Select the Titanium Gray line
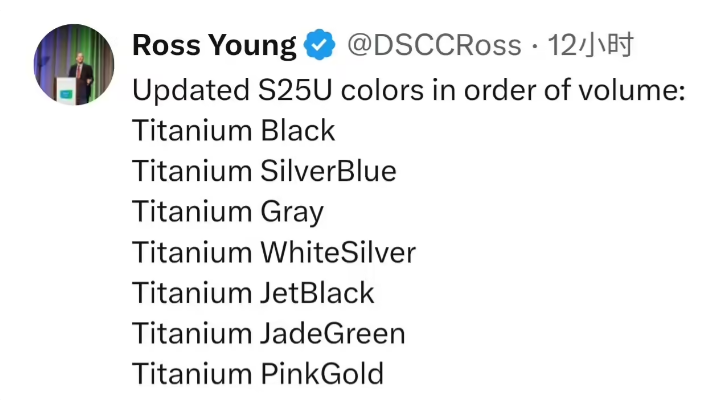The height and width of the screenshot is (401, 701). (x=228, y=212)
